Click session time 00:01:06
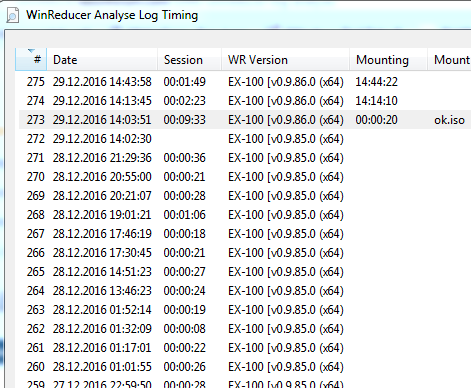Screen dimensions: 471x388 pos(185,215)
